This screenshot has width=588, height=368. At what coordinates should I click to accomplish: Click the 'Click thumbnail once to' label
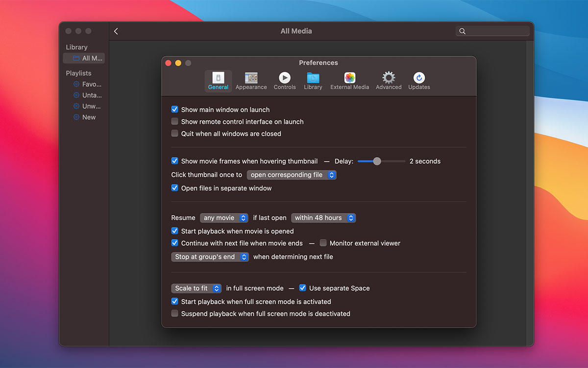click(x=207, y=175)
